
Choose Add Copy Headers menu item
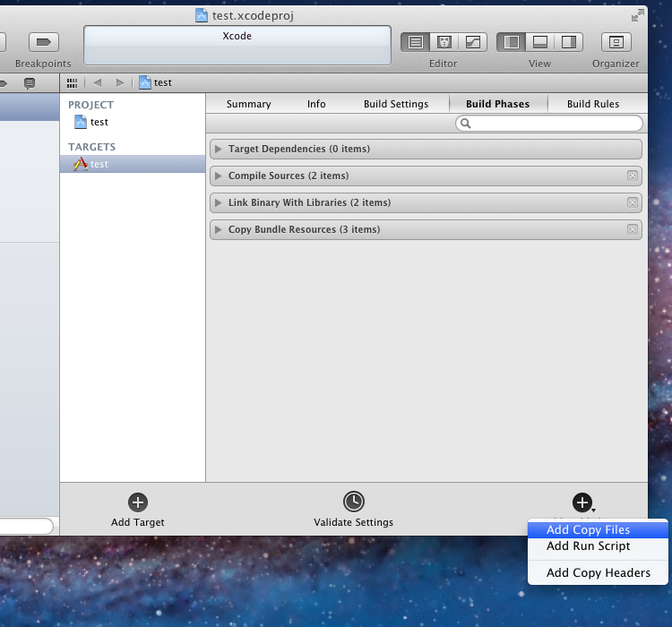pyautogui.click(x=598, y=572)
